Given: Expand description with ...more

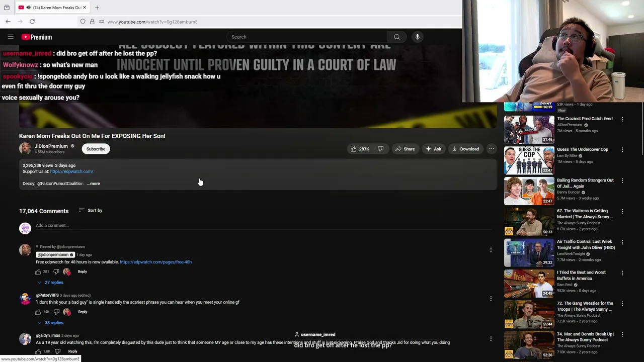Looking at the screenshot, I should coord(94,184).
